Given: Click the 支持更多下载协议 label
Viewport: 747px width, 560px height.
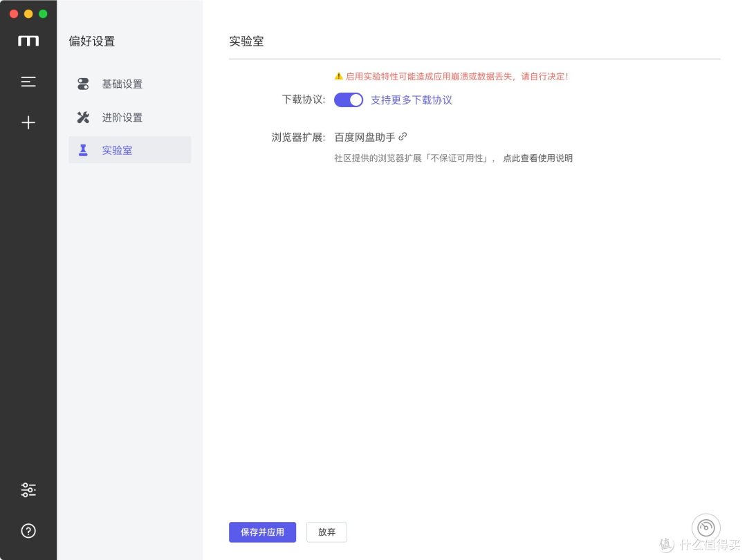Looking at the screenshot, I should click(411, 100).
